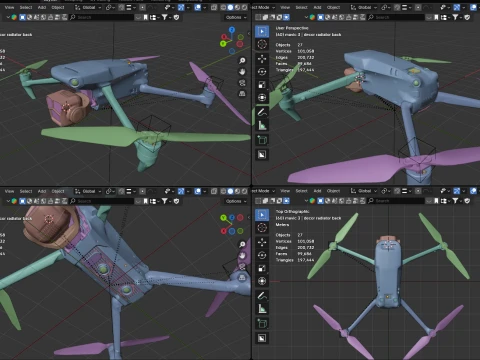Open Global orientation dropdown in Top Orthographic viewport
480x360 pixels.
[x=364, y=191]
